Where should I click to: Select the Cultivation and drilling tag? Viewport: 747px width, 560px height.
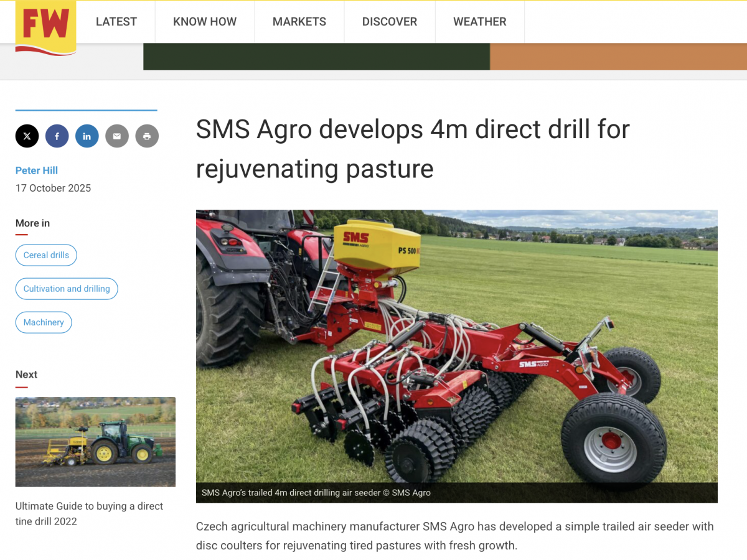(x=67, y=289)
